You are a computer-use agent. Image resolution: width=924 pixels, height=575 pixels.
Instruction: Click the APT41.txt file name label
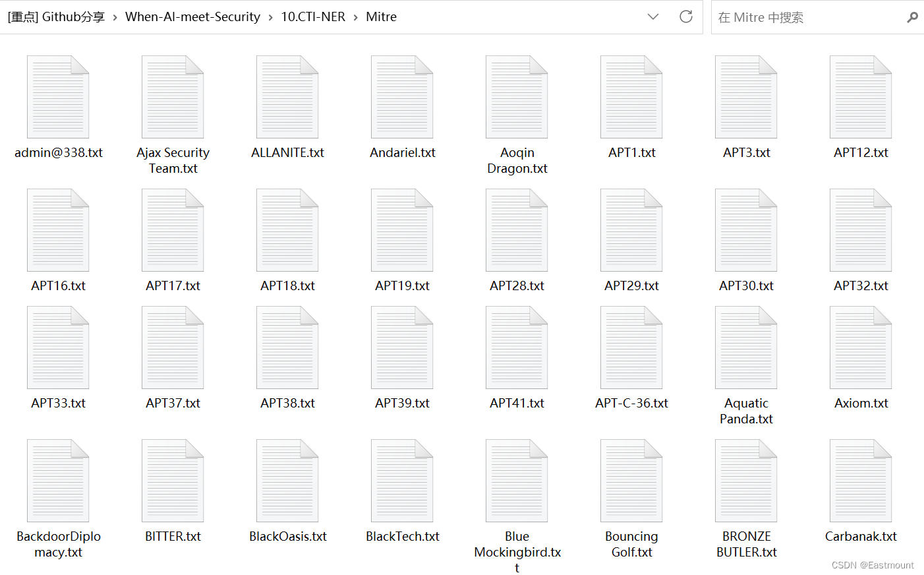pyautogui.click(x=517, y=403)
